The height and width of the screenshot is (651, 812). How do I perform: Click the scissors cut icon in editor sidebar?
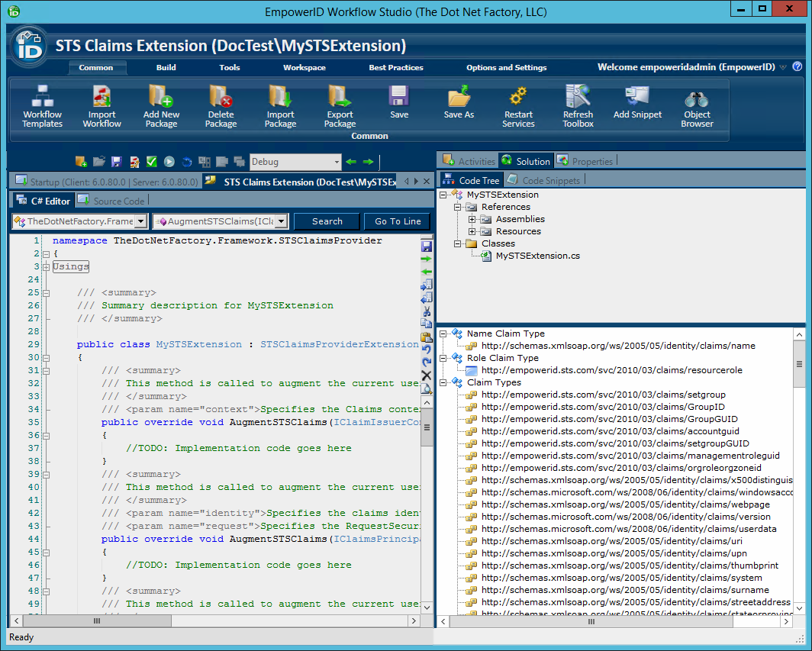click(x=427, y=311)
